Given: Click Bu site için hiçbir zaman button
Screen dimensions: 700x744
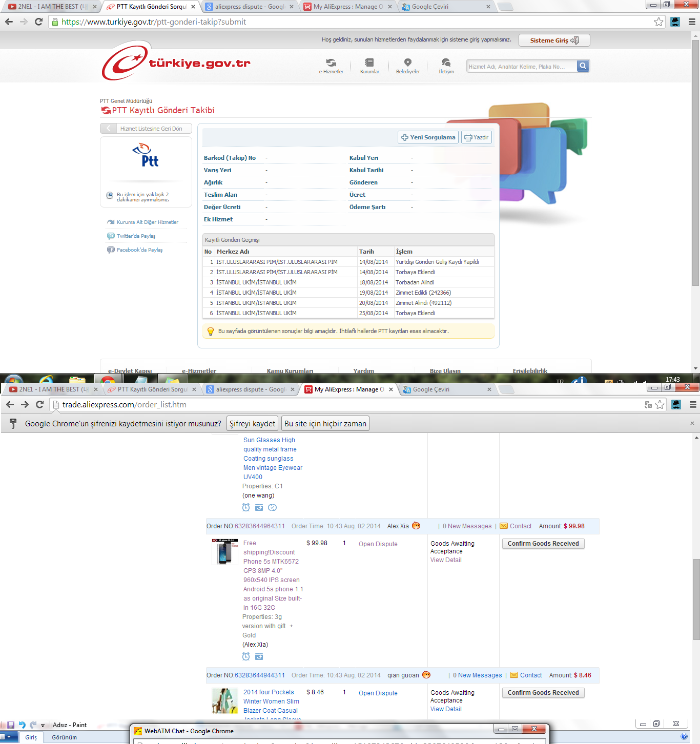Looking at the screenshot, I should pyautogui.click(x=325, y=423).
